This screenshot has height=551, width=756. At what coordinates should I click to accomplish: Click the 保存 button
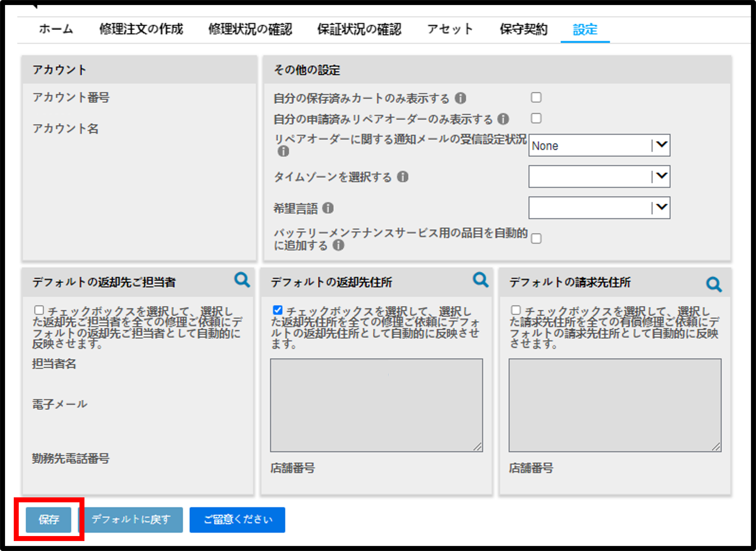[x=49, y=520]
